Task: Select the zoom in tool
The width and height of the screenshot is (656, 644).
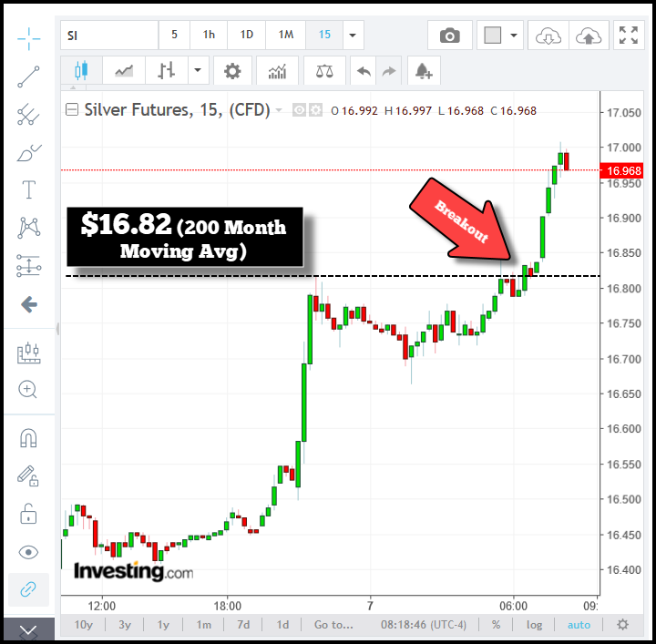Action: click(x=28, y=389)
